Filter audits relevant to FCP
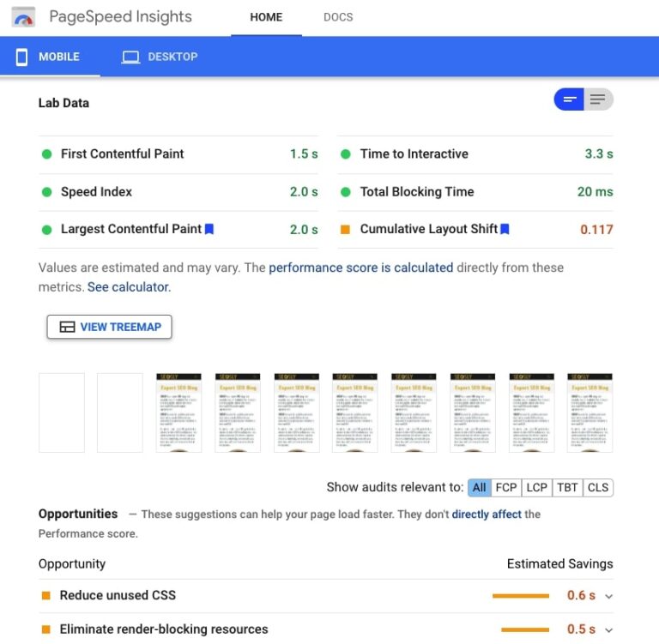The height and width of the screenshot is (644, 659). click(506, 487)
